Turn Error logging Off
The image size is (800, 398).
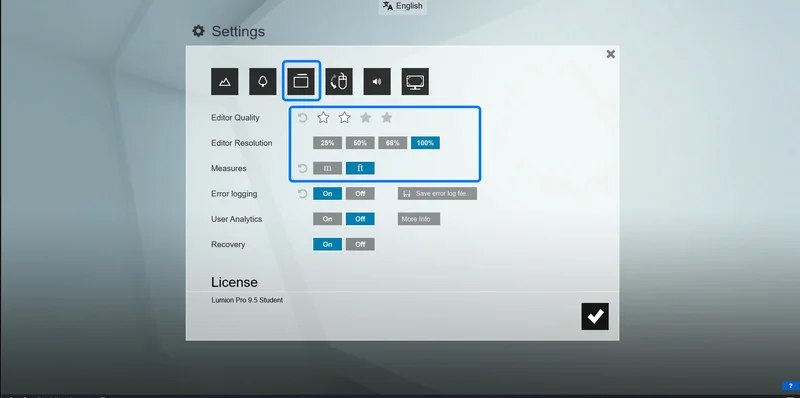pos(360,194)
